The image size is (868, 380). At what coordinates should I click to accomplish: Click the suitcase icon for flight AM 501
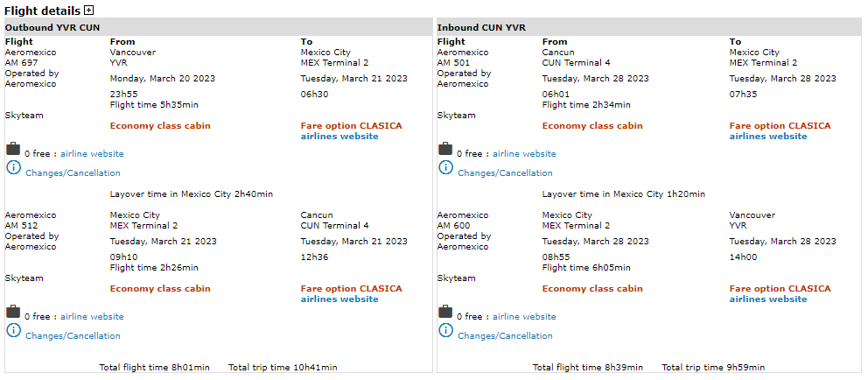(445, 149)
